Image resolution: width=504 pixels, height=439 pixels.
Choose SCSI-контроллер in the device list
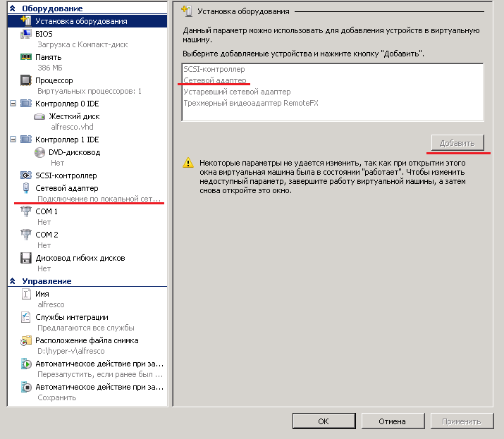tap(214, 69)
